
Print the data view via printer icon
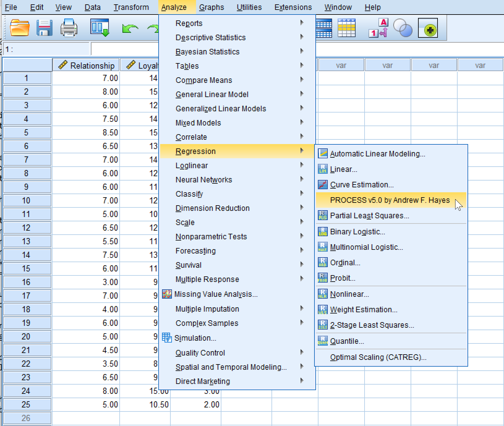tap(69, 28)
